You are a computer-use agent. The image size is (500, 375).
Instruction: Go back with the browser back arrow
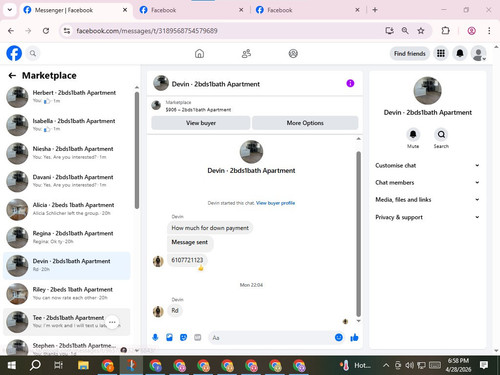11,31
